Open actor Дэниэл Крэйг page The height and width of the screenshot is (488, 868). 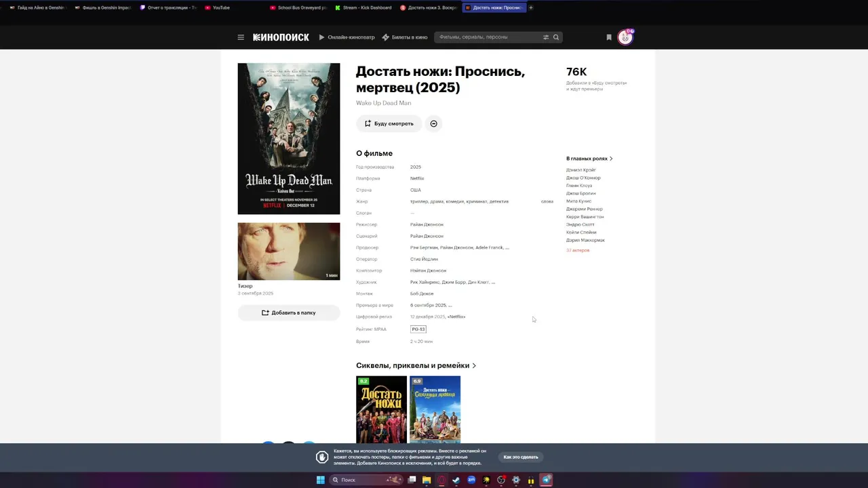click(581, 170)
